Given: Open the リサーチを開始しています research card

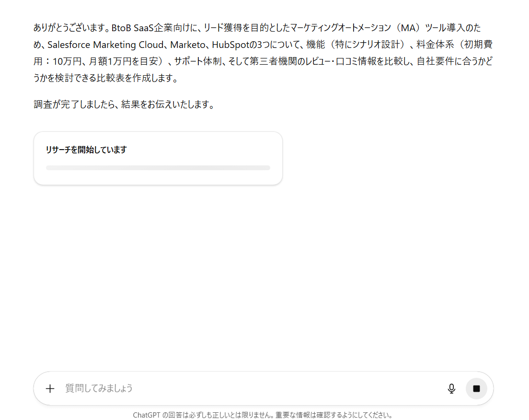Looking at the screenshot, I should (x=158, y=158).
